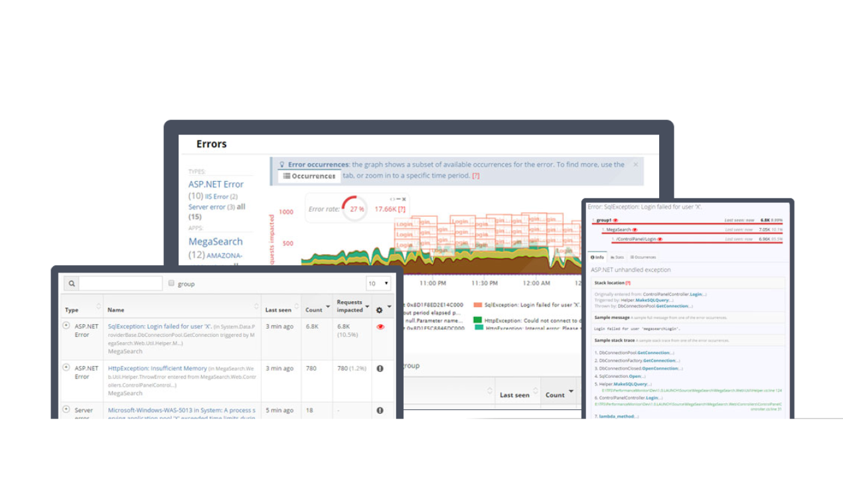Toggle the eye icon beside /ControlPanel/Login
843x504 pixels.
point(660,239)
